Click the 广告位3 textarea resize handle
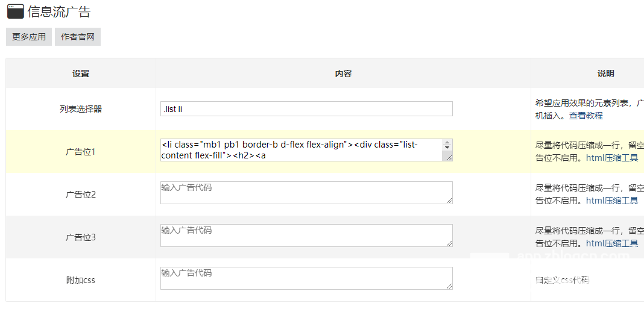644x309 pixels. coord(449,243)
